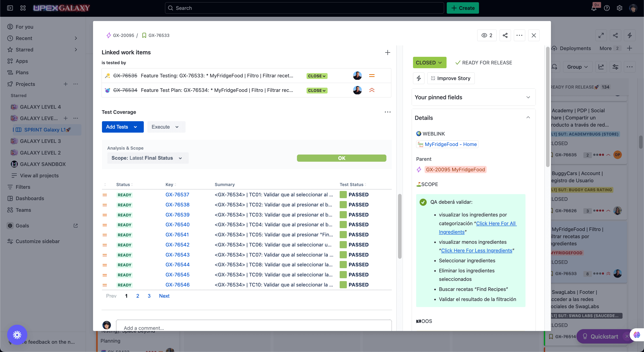Click the Improve Story button
Viewport: 644px width, 352px height.
(x=451, y=78)
